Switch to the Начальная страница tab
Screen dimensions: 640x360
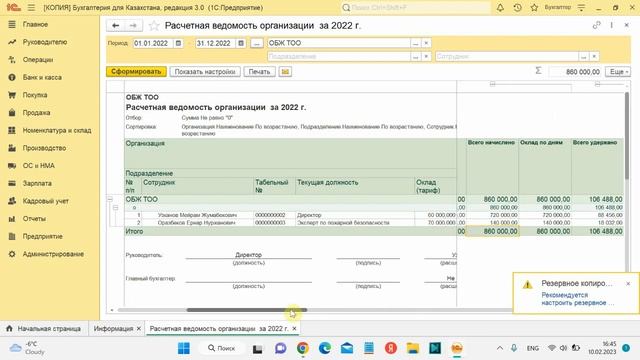(x=44, y=329)
